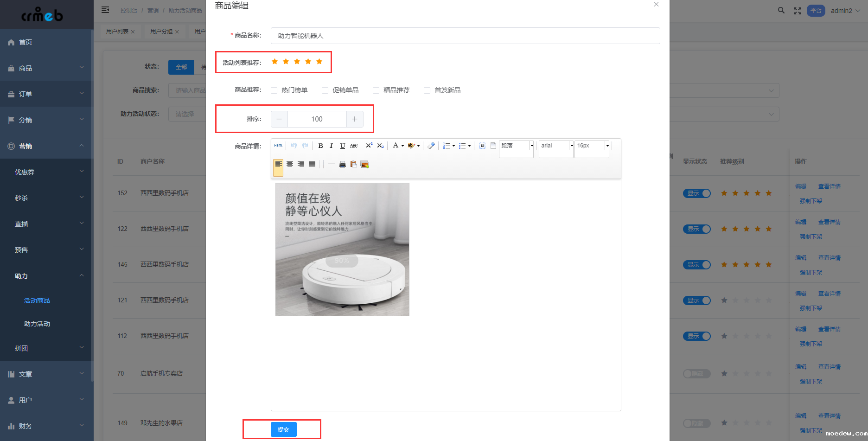Click the italic formatting icon
The height and width of the screenshot is (441, 868).
click(331, 146)
